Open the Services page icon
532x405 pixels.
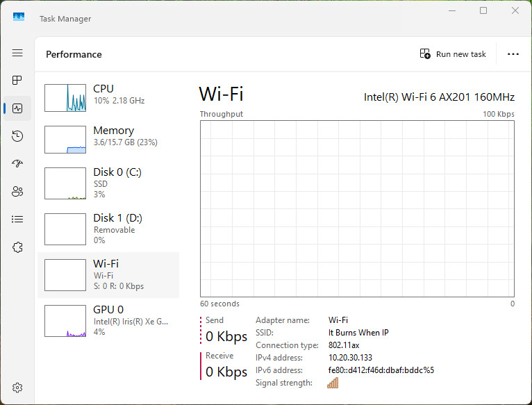pyautogui.click(x=17, y=247)
